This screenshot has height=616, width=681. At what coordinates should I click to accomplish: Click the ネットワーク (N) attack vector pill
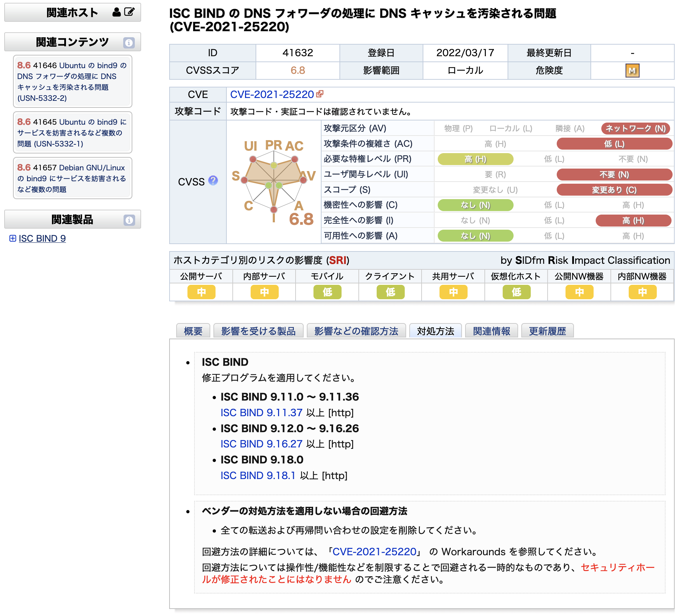[x=636, y=129]
